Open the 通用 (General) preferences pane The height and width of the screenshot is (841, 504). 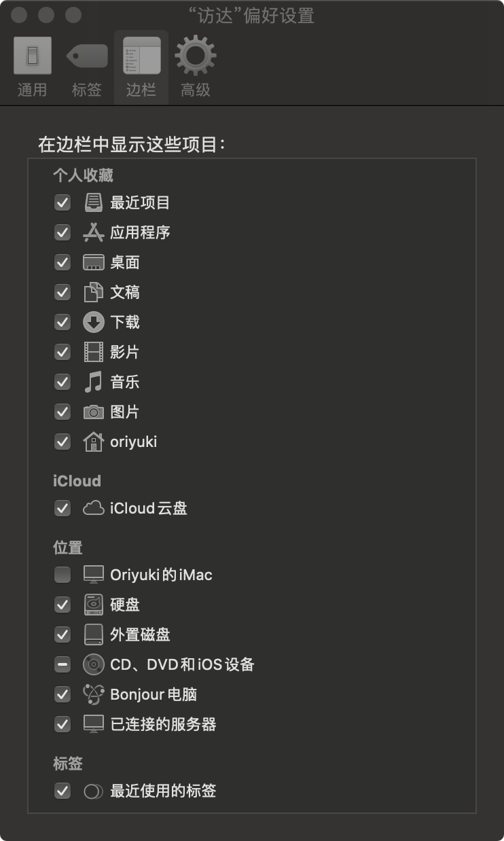32,68
